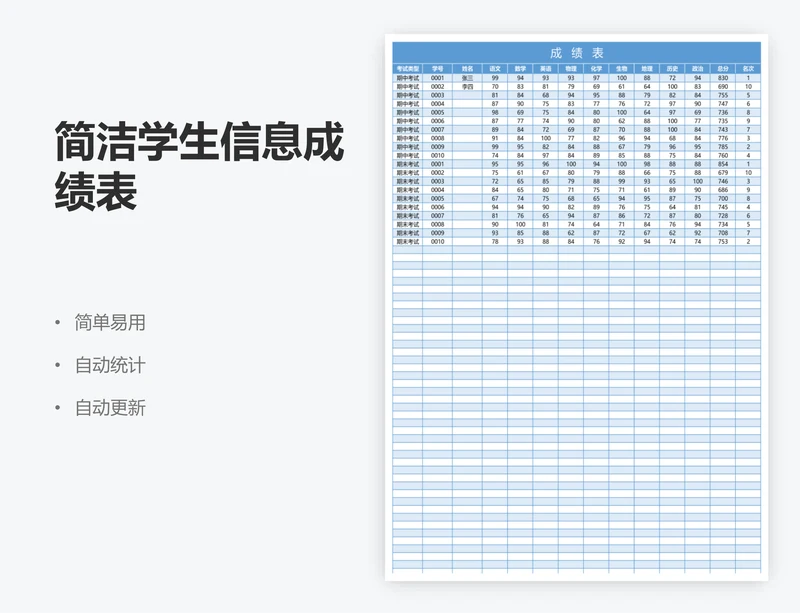
Task: Select the total score cell 760
Action: [x=723, y=155]
